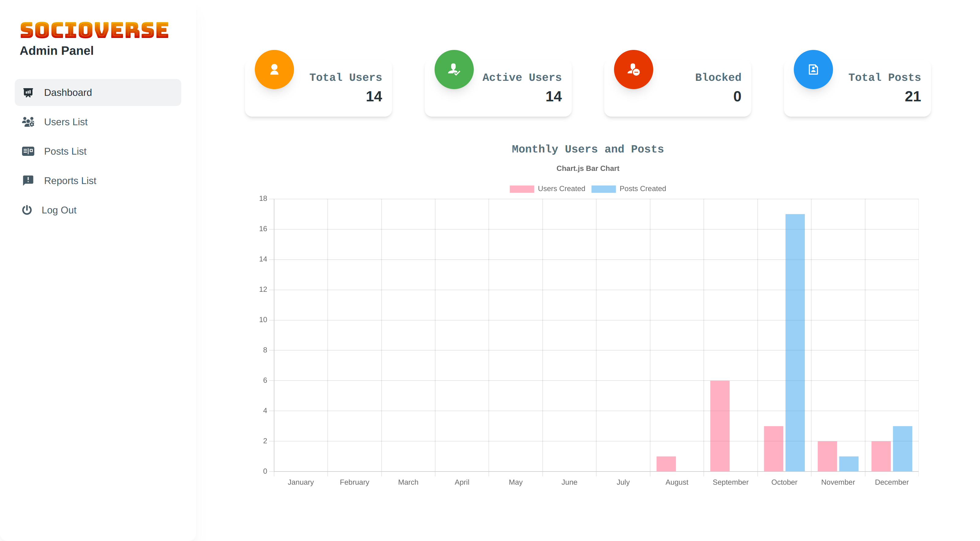This screenshot has width=980, height=541.
Task: Toggle the Users Created legend item
Action: (547, 189)
